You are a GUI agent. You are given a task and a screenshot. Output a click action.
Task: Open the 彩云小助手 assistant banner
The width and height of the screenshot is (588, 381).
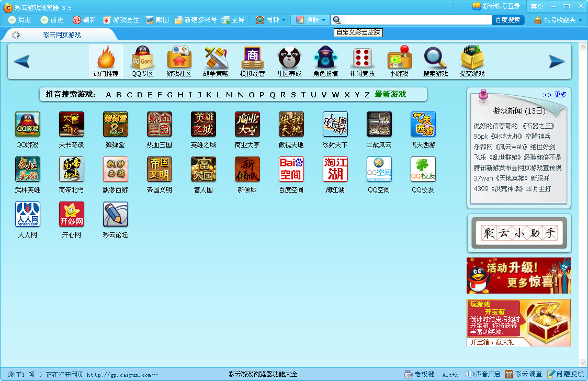[519, 233]
